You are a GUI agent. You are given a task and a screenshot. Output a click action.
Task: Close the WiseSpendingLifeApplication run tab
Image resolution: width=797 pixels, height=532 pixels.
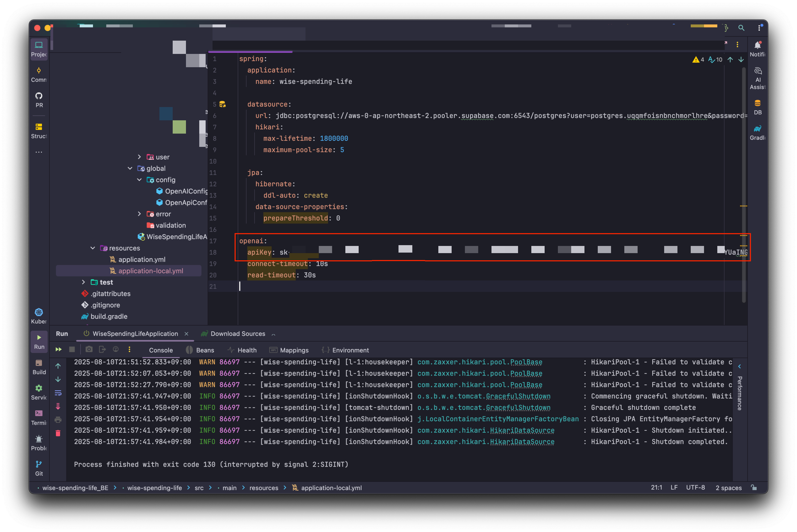pos(186,334)
